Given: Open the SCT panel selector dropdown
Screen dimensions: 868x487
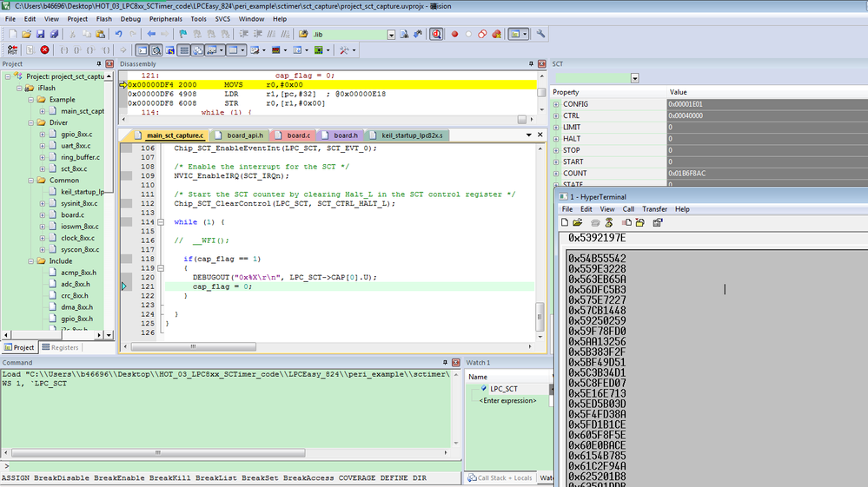Looking at the screenshot, I should [x=634, y=78].
